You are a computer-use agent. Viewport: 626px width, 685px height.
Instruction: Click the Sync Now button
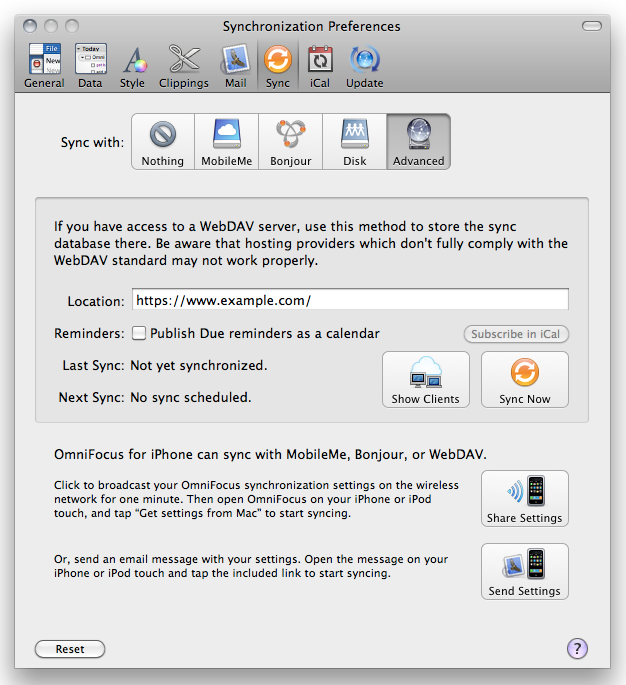(525, 380)
